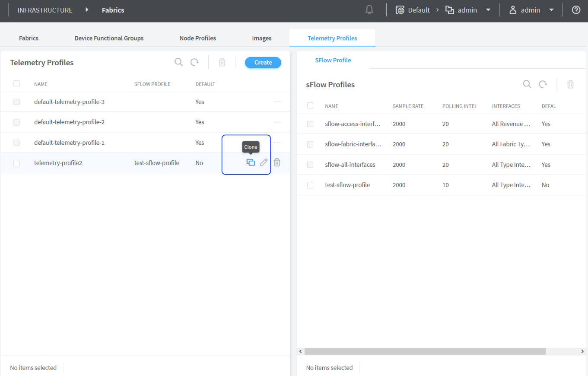Viewport: 588px width, 376px height.
Task: Refresh the sFlow Profiles table
Action: coord(543,84)
